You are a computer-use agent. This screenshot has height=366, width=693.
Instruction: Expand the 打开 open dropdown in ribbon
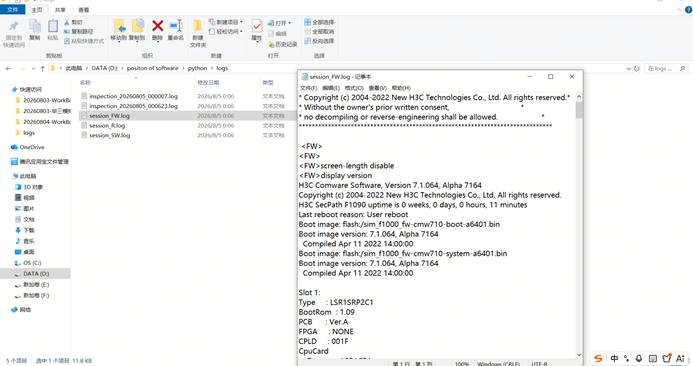pyautogui.click(x=280, y=23)
